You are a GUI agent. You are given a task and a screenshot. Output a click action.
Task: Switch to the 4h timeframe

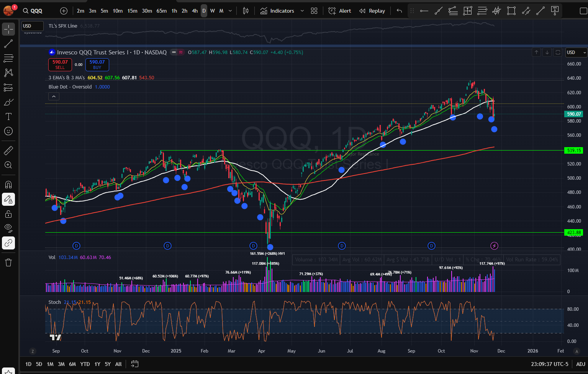point(195,11)
